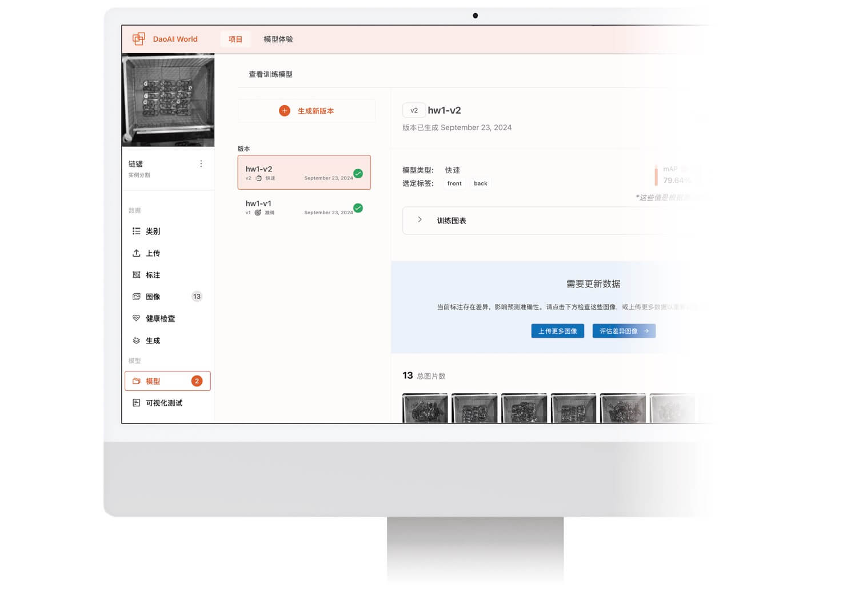Click the 13 总图片数 count

coord(424,375)
